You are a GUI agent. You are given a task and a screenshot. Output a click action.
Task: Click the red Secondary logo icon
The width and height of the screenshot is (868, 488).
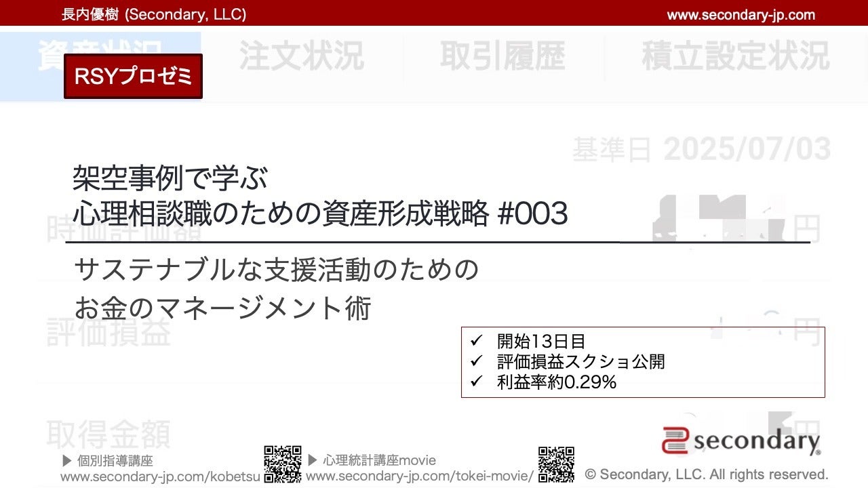point(675,440)
